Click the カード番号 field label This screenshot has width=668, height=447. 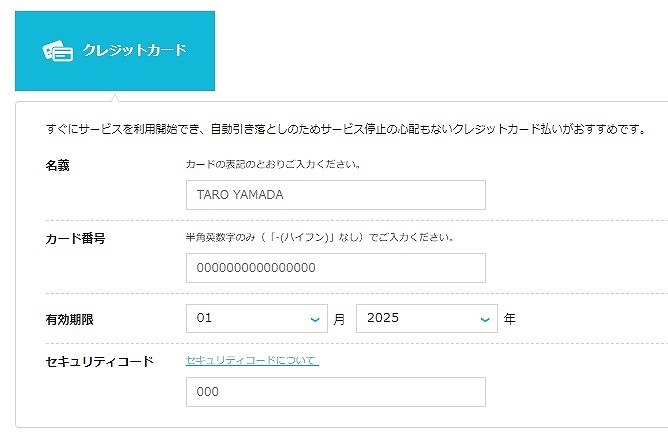[x=75, y=239]
